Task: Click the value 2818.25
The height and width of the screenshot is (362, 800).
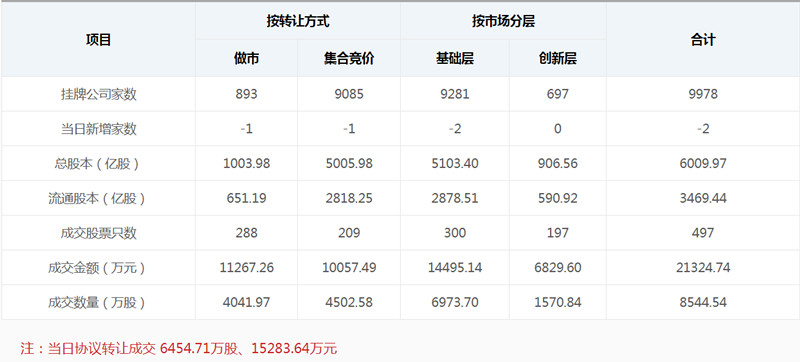Action: click(x=349, y=198)
